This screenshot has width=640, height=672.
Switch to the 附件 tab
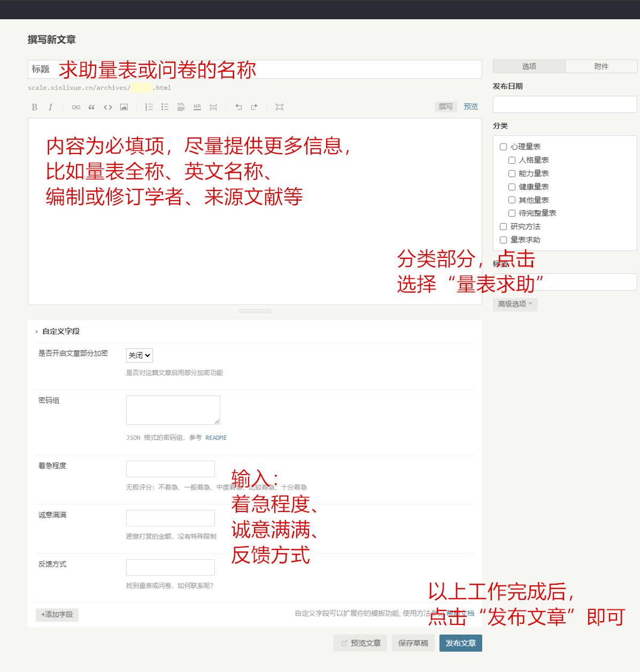pyautogui.click(x=601, y=66)
